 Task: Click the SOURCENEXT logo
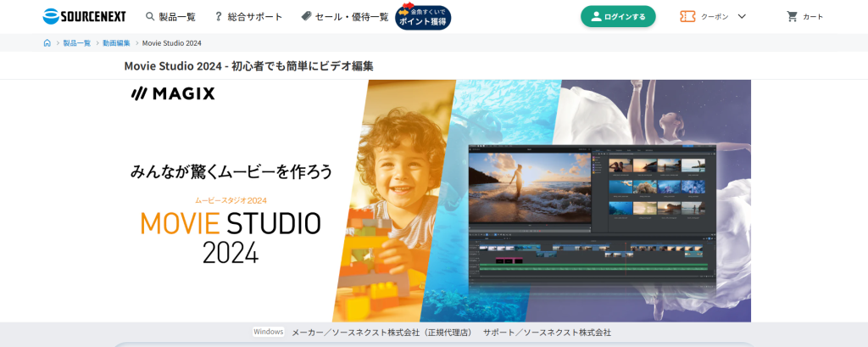click(84, 17)
